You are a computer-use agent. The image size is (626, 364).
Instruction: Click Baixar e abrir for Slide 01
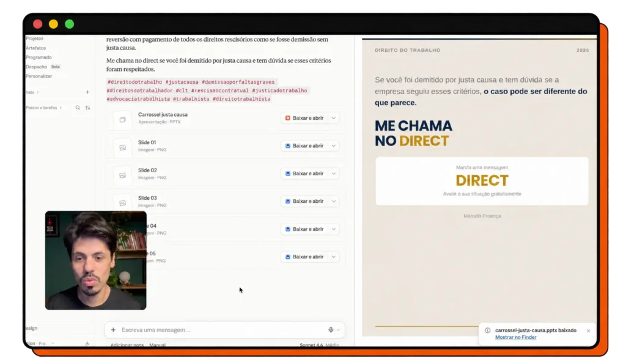pos(304,146)
